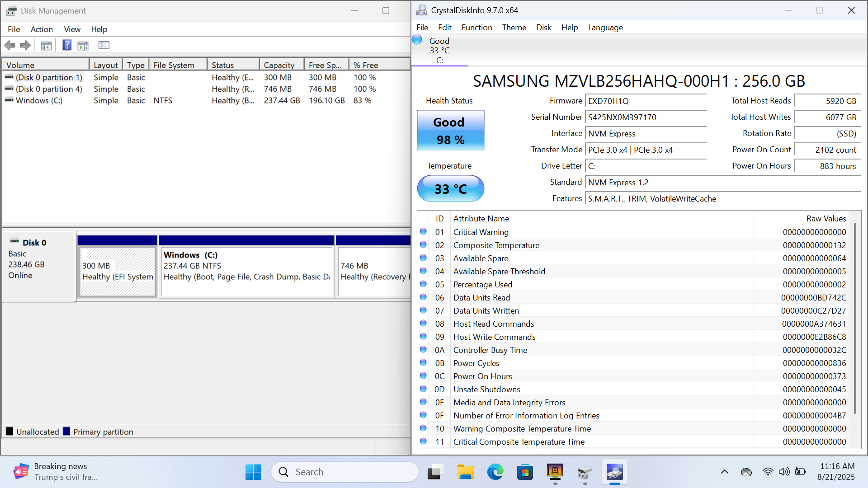Click the 33 °C temperature button
Viewport: 868px width, 488px height.
coord(450,189)
